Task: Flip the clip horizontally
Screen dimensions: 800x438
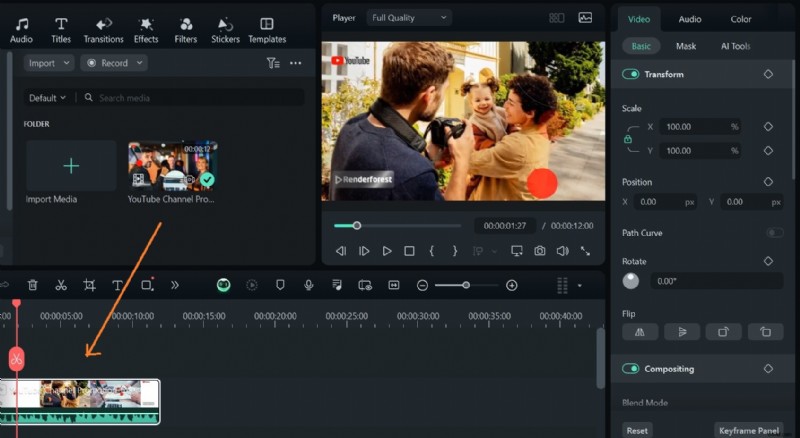Action: (x=639, y=332)
